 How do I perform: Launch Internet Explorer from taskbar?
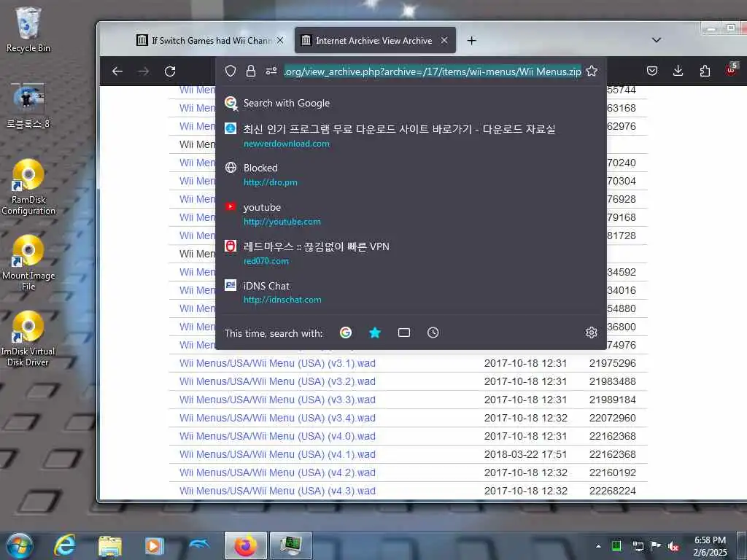65,545
